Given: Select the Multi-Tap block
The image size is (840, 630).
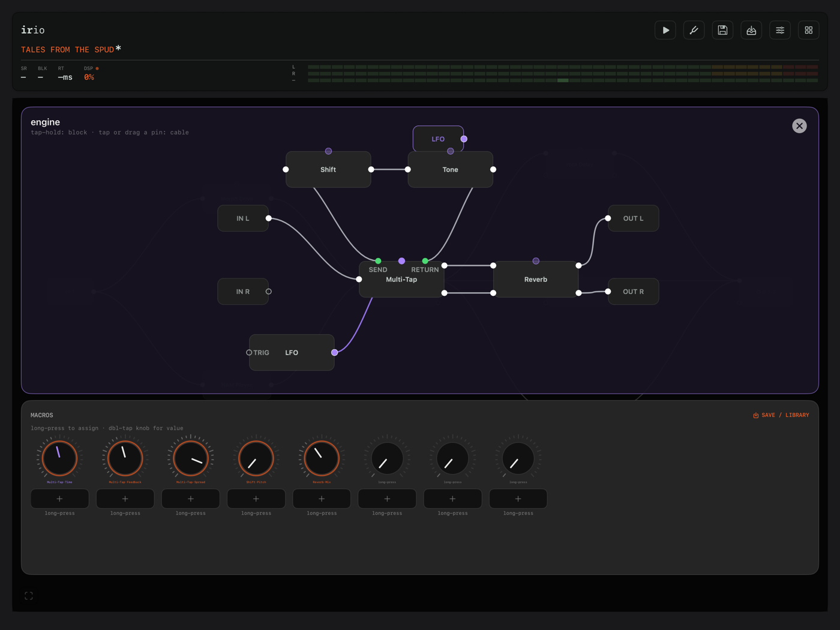Looking at the screenshot, I should (401, 280).
